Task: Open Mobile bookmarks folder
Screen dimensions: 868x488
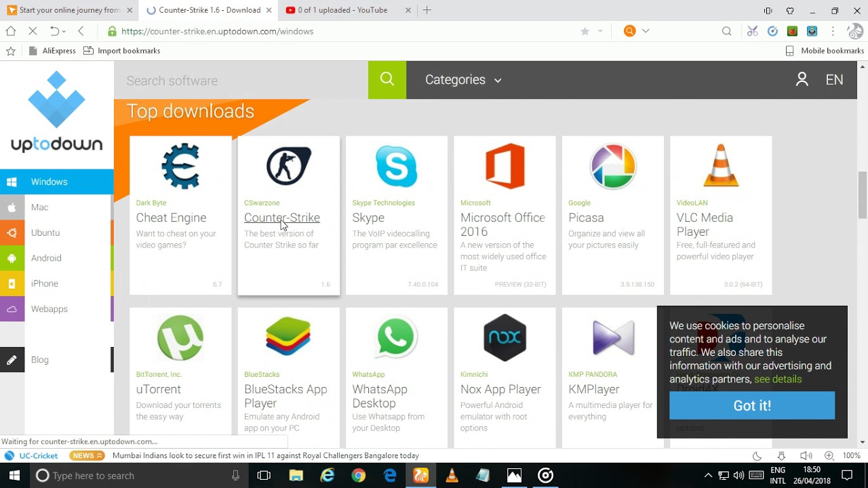Action: 825,51
